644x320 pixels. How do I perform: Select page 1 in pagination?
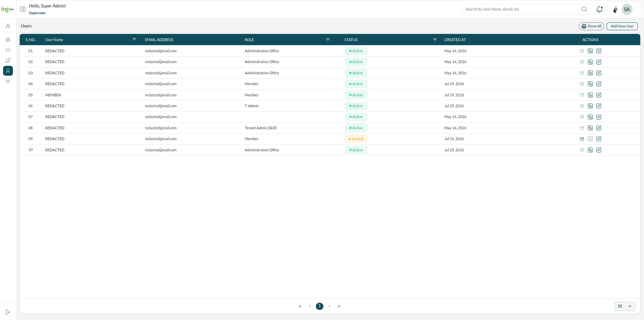point(320,306)
